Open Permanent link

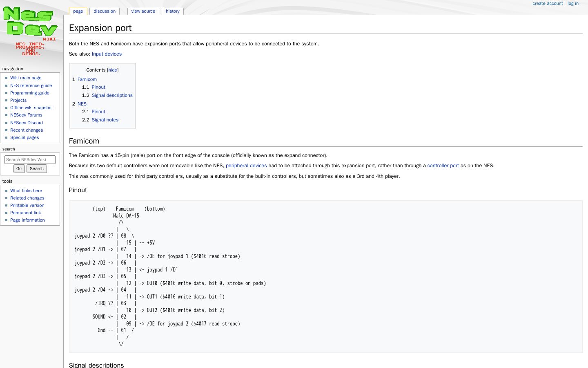pos(25,213)
